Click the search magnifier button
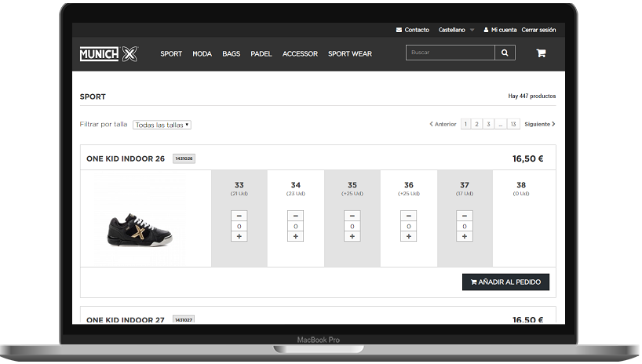Screen dimensions: 642x364 pos(505,53)
